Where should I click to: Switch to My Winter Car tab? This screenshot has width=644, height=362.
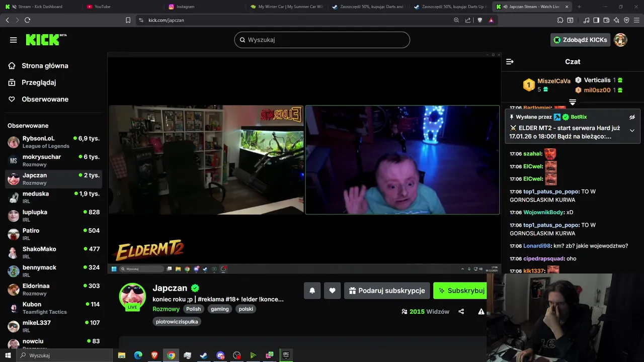(287, 7)
